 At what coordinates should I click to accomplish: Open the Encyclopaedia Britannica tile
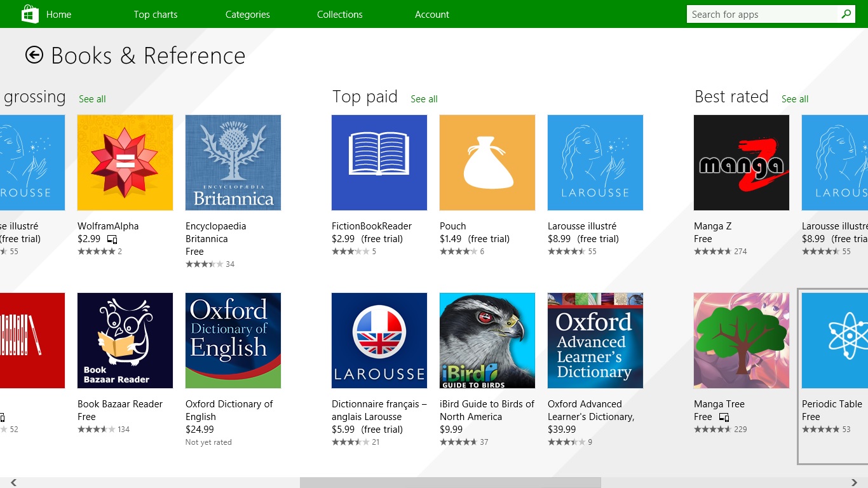[x=233, y=163]
